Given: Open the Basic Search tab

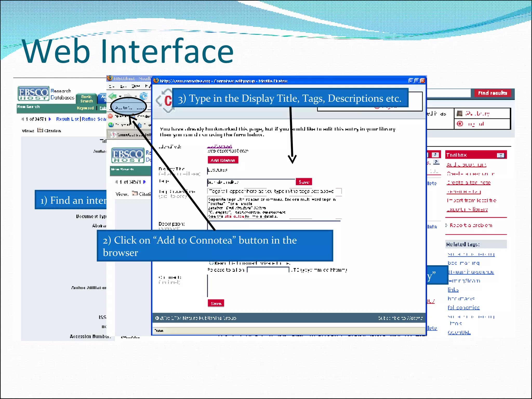Looking at the screenshot, I should tap(87, 99).
